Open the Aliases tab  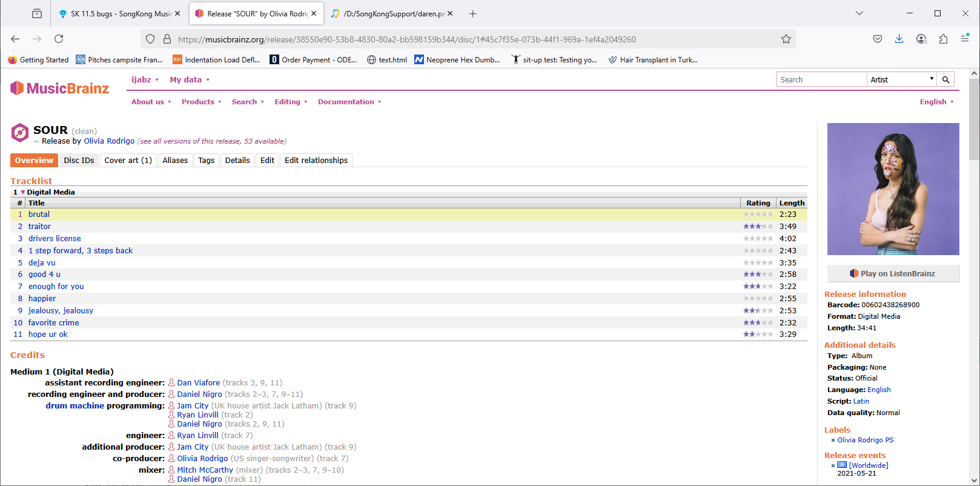175,160
